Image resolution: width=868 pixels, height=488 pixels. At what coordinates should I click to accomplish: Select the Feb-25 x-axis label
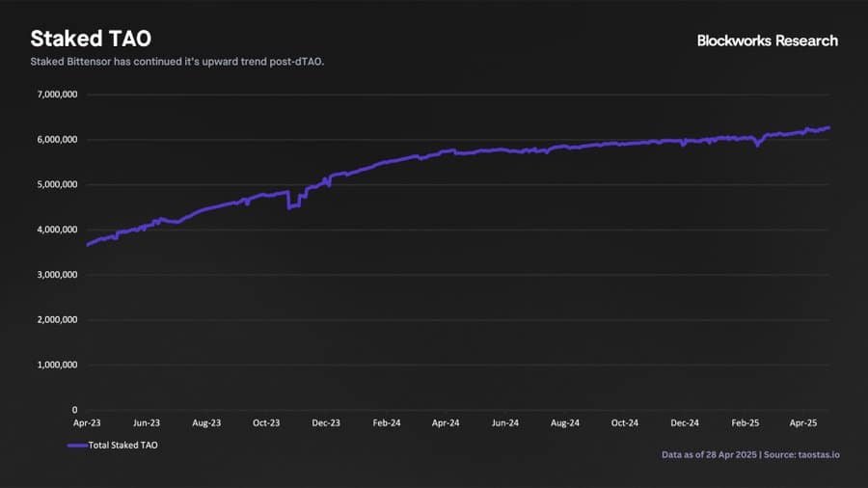coord(746,422)
